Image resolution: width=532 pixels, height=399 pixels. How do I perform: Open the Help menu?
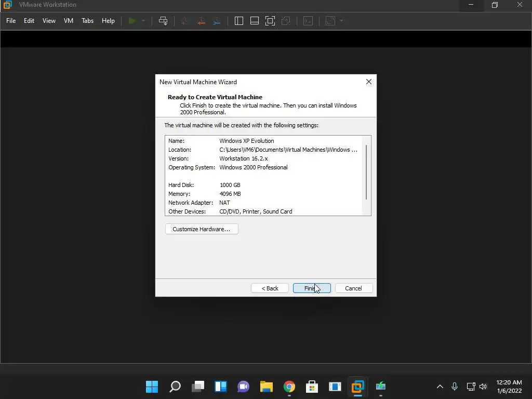[x=108, y=21]
